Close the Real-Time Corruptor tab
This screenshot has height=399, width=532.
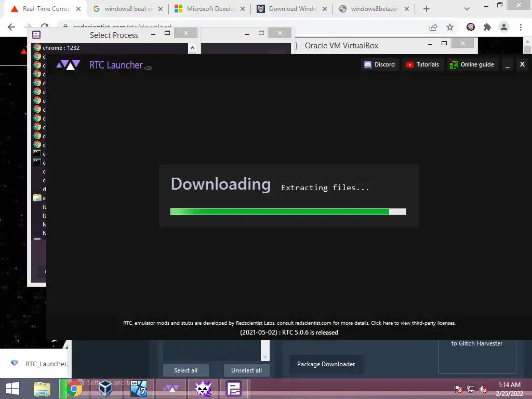pyautogui.click(x=78, y=9)
